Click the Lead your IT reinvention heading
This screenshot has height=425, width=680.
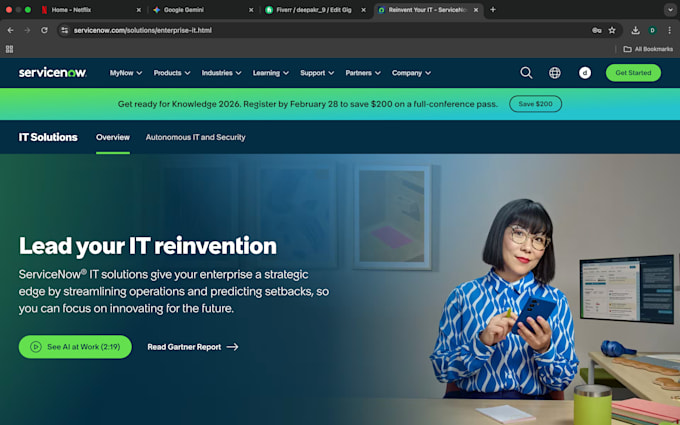point(148,246)
